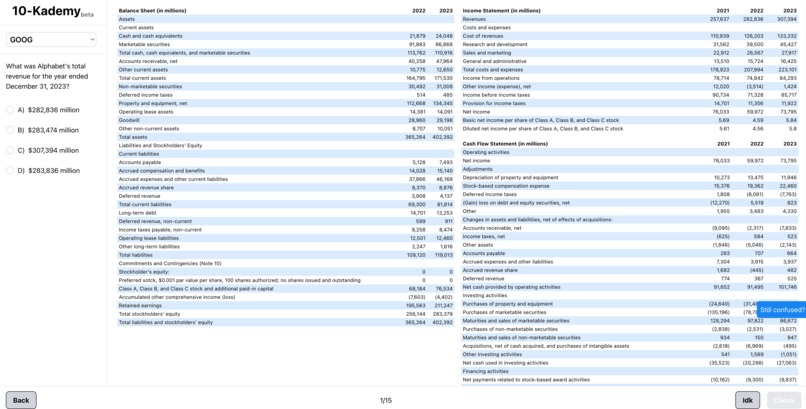The image size is (806, 409).
Task: Click the Non-marketable securities row label
Action: tap(150, 86)
